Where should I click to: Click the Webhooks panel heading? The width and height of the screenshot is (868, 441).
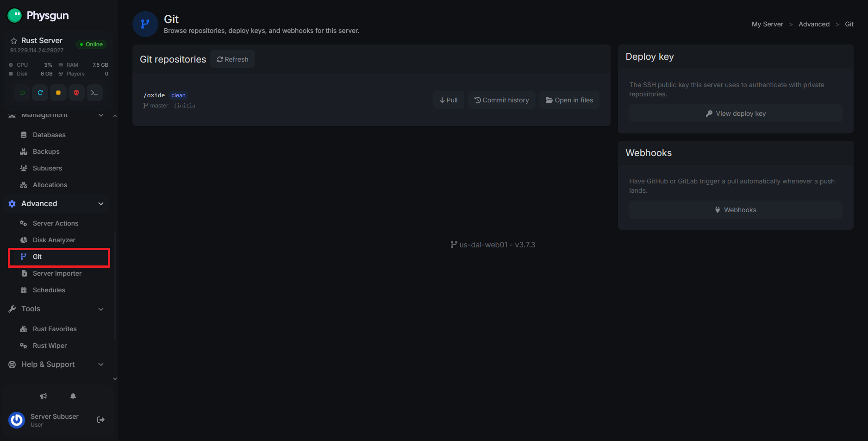click(649, 153)
